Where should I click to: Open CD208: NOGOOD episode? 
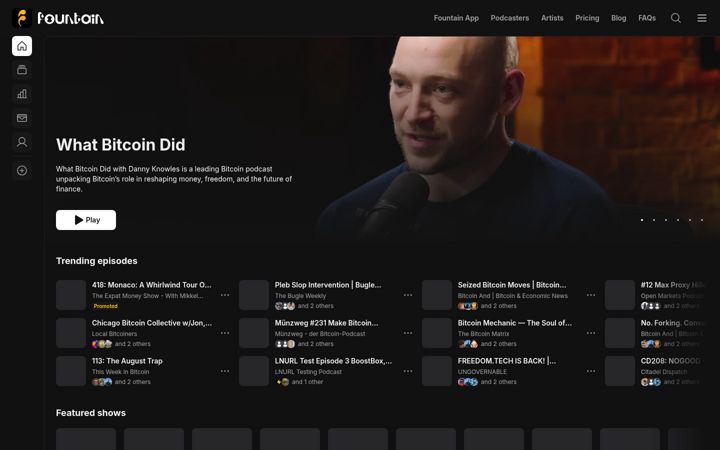pos(671,361)
